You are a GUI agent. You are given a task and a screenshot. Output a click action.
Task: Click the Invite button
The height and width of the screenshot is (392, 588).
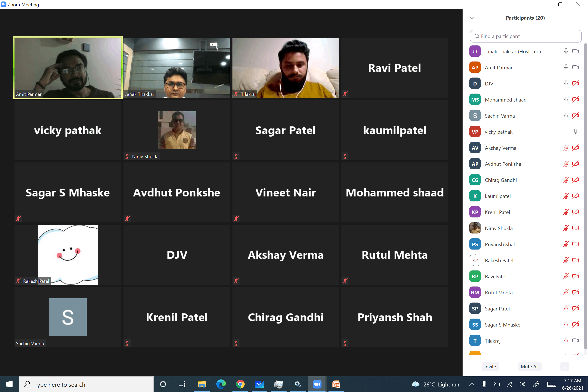tap(490, 367)
